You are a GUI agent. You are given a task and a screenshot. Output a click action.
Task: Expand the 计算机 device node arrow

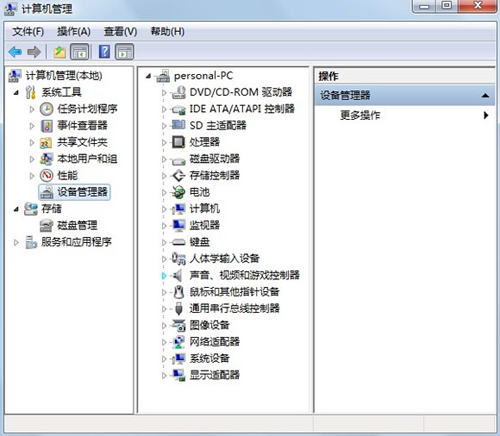pyautogui.click(x=164, y=209)
